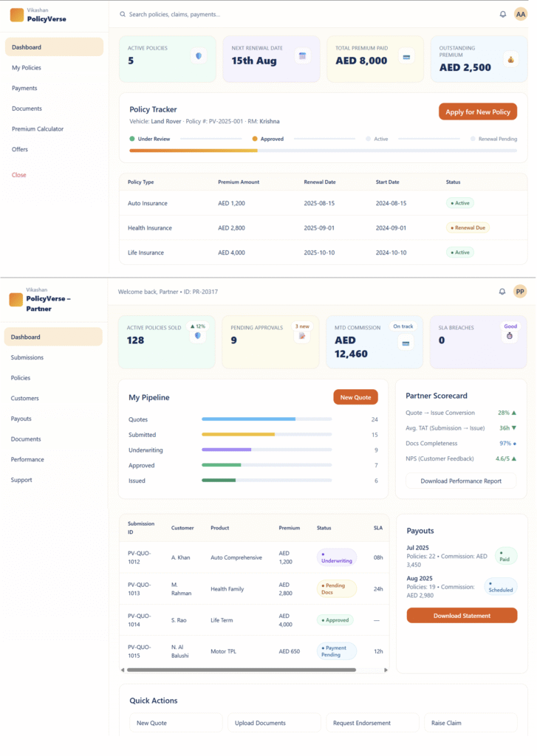Go to Submissions in the partner sidebar
Viewport: 537px width, 756px height.
(x=27, y=357)
